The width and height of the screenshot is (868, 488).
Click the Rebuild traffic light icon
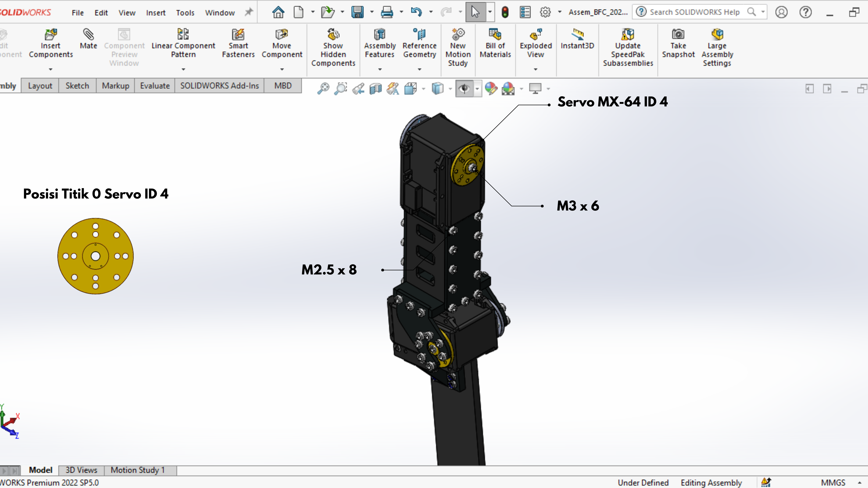(x=505, y=12)
